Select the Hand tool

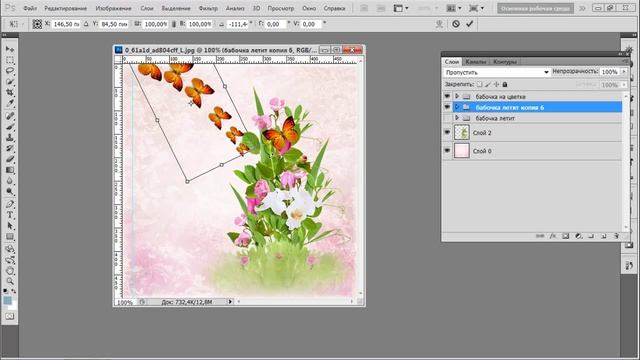click(10, 270)
